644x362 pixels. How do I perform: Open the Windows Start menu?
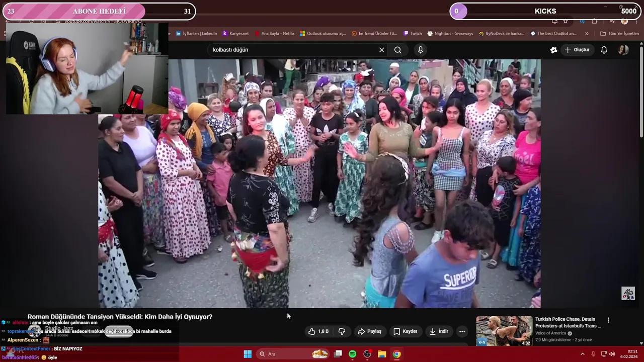click(x=248, y=354)
